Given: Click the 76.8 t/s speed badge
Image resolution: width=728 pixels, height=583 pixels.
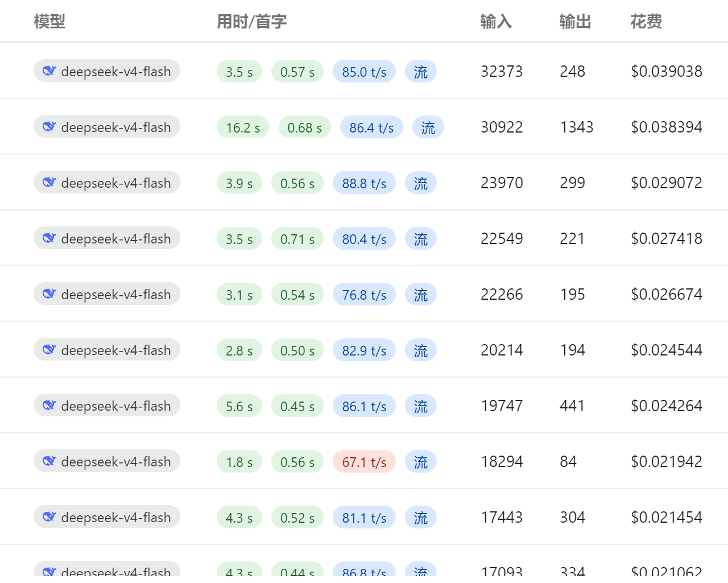Looking at the screenshot, I should [x=364, y=295].
